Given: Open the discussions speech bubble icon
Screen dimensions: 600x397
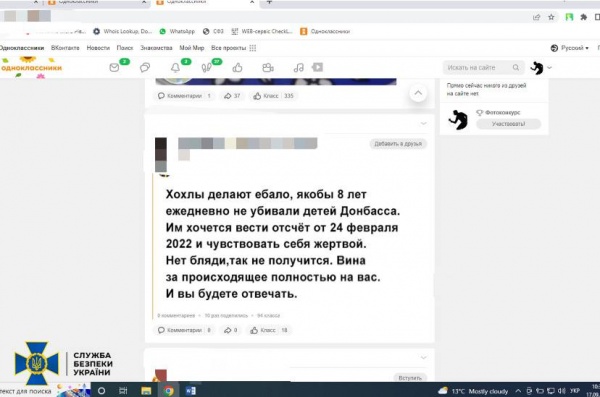Looking at the screenshot, I should pos(145,68).
